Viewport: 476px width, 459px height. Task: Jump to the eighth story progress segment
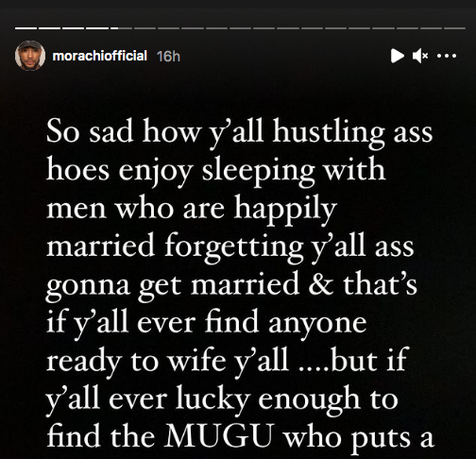point(193,28)
